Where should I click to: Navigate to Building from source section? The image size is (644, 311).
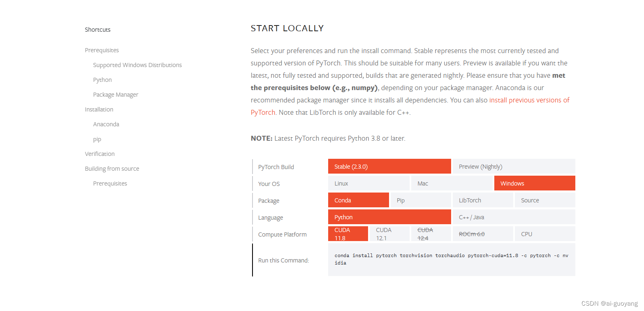point(112,169)
